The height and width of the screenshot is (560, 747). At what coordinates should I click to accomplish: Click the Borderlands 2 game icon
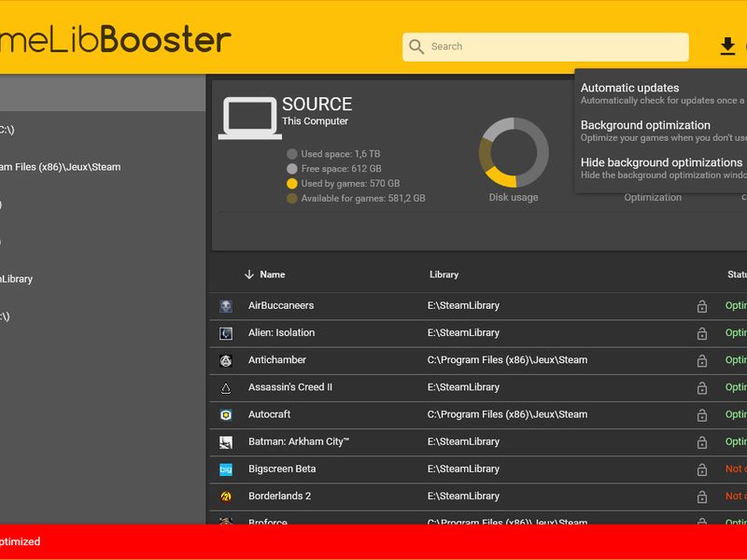coord(226,497)
